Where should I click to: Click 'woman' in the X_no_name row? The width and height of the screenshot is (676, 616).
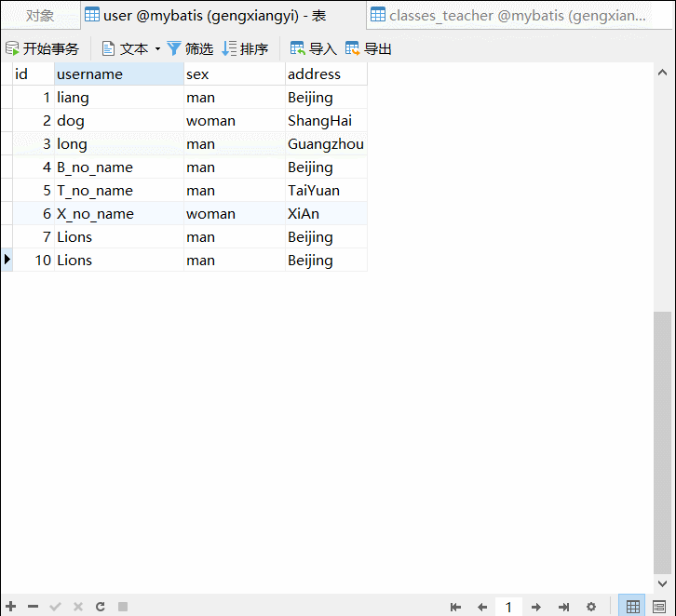tap(235, 214)
